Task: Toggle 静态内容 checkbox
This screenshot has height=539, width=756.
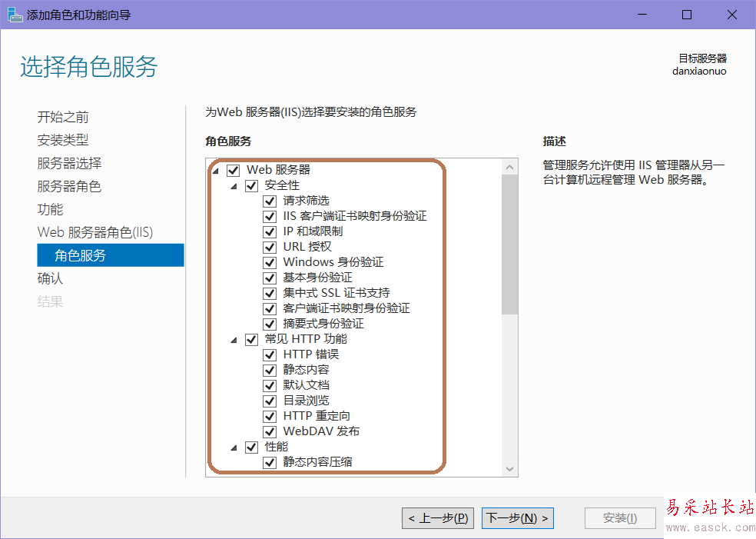Action: click(270, 371)
